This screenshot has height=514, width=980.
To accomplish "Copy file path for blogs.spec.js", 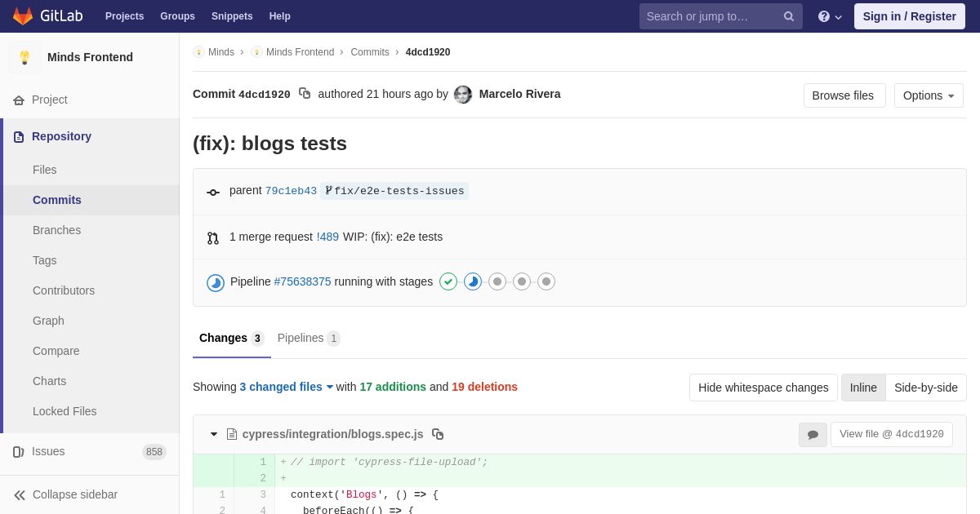I will pyautogui.click(x=438, y=434).
